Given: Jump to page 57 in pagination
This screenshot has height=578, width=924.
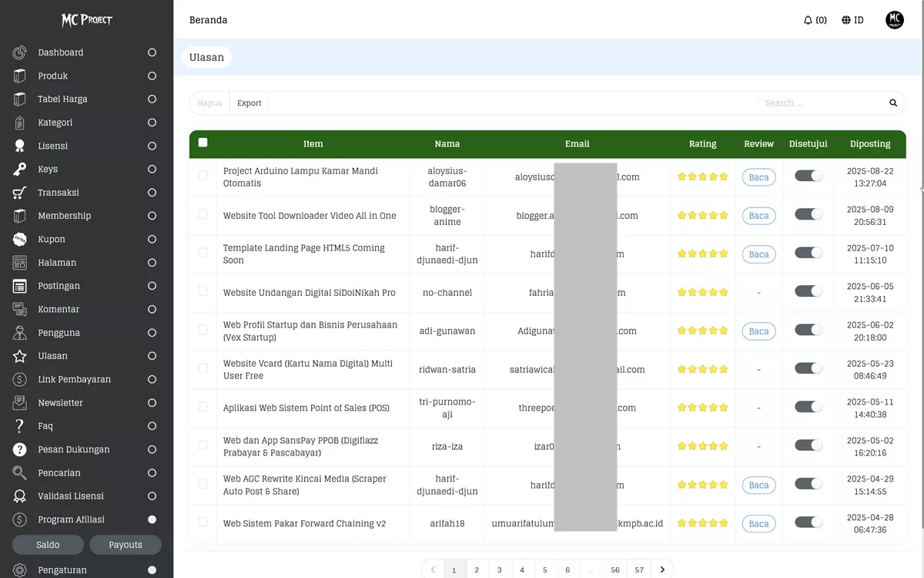Looking at the screenshot, I should (x=638, y=569).
